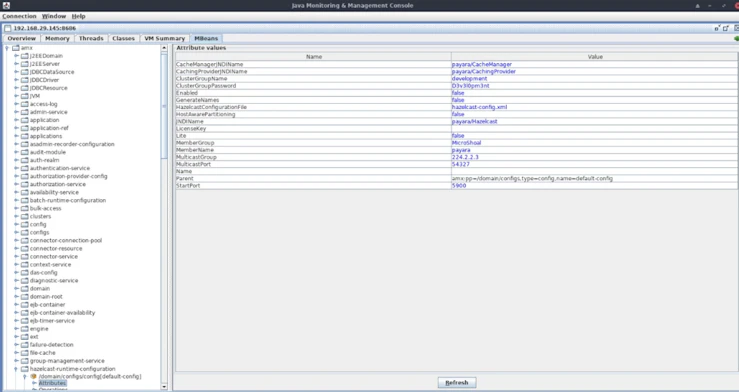The width and height of the screenshot is (739, 392).
Task: Click the MulticastPort value 54327
Action: [460, 164]
